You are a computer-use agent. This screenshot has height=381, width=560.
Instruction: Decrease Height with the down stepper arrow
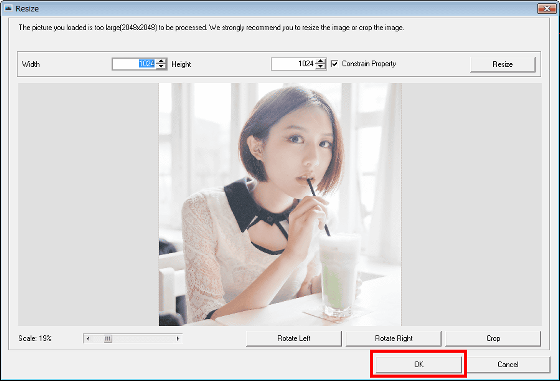[321, 67]
